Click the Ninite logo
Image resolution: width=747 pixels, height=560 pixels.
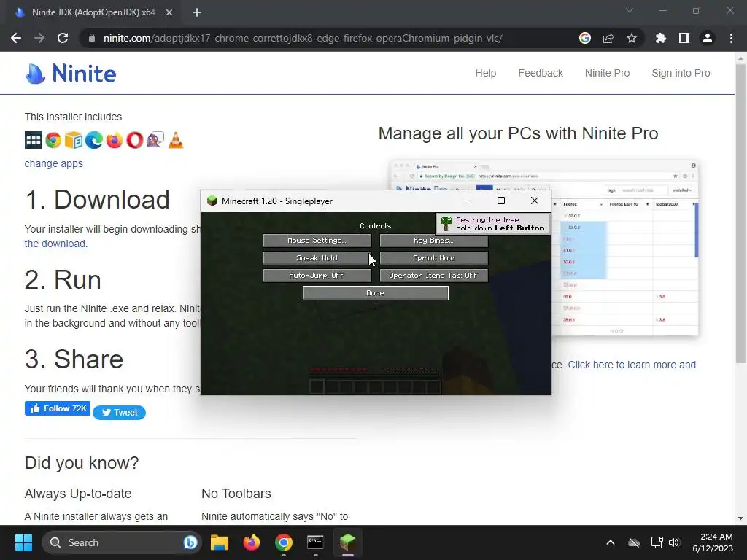tap(71, 74)
